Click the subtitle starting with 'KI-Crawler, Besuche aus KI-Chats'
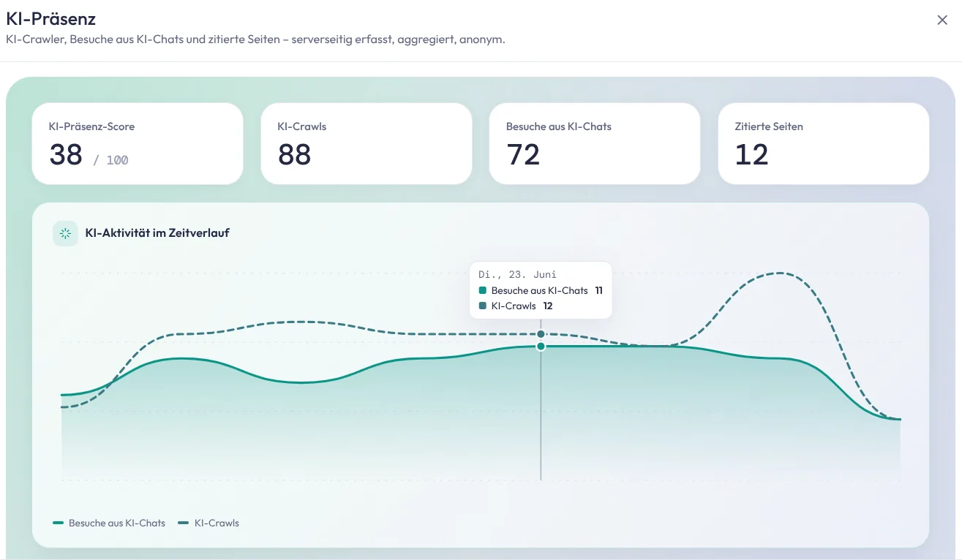The width and height of the screenshot is (962, 560). pos(255,39)
